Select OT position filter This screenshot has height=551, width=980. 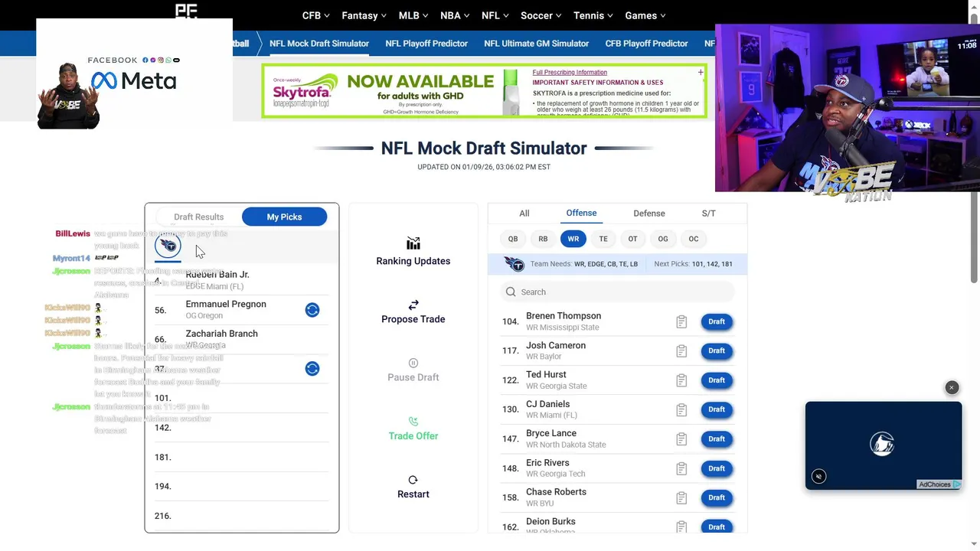[632, 239]
